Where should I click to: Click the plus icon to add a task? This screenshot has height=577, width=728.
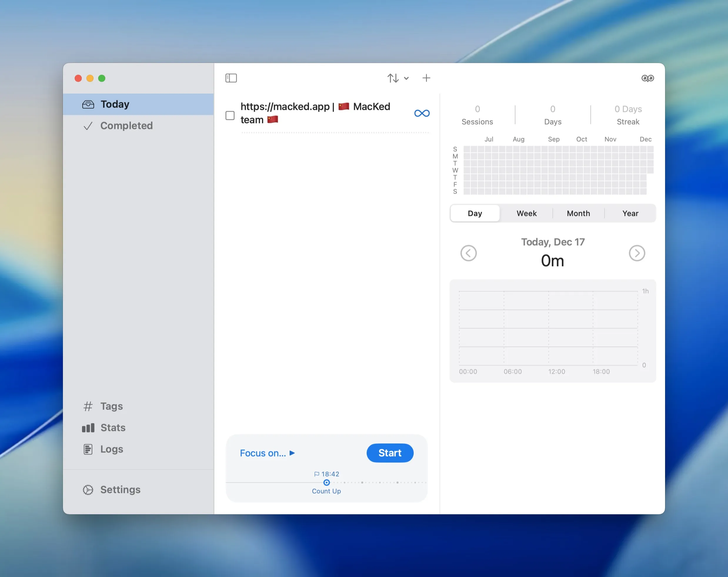point(426,78)
